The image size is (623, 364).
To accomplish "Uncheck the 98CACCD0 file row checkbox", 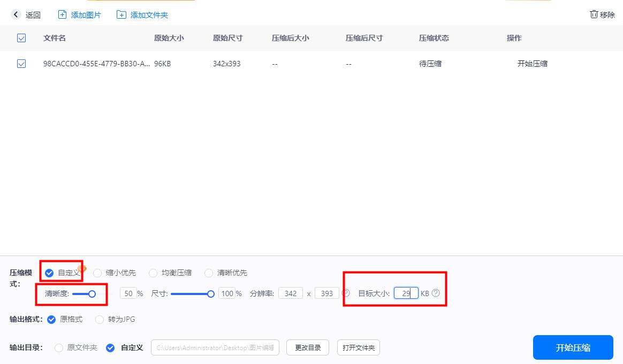I will (22, 64).
